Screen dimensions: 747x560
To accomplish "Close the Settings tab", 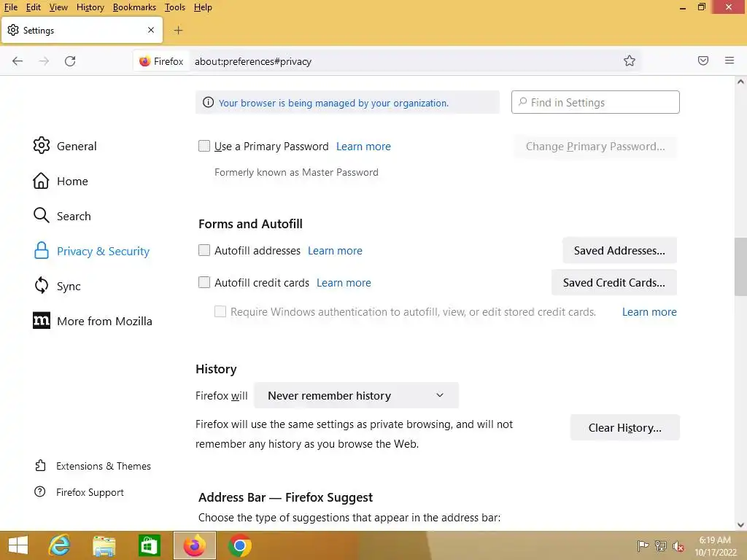I will click(151, 30).
